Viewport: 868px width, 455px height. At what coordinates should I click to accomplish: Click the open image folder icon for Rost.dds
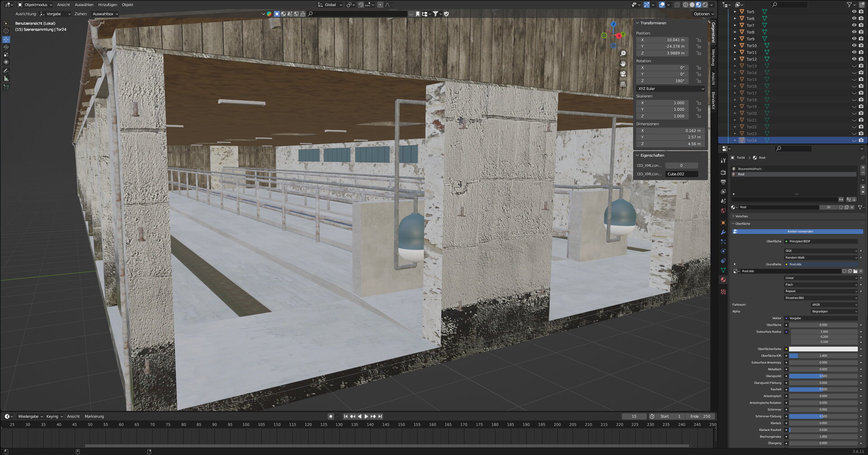[855, 271]
